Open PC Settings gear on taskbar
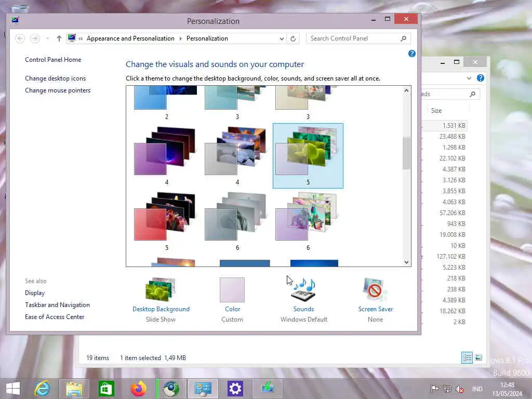Image resolution: width=532 pixels, height=399 pixels. tap(235, 389)
